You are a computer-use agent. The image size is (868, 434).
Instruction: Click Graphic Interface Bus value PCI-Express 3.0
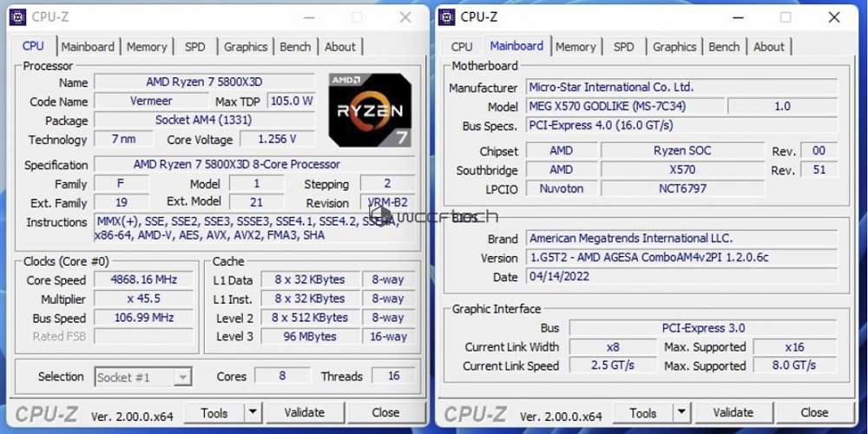[703, 328]
